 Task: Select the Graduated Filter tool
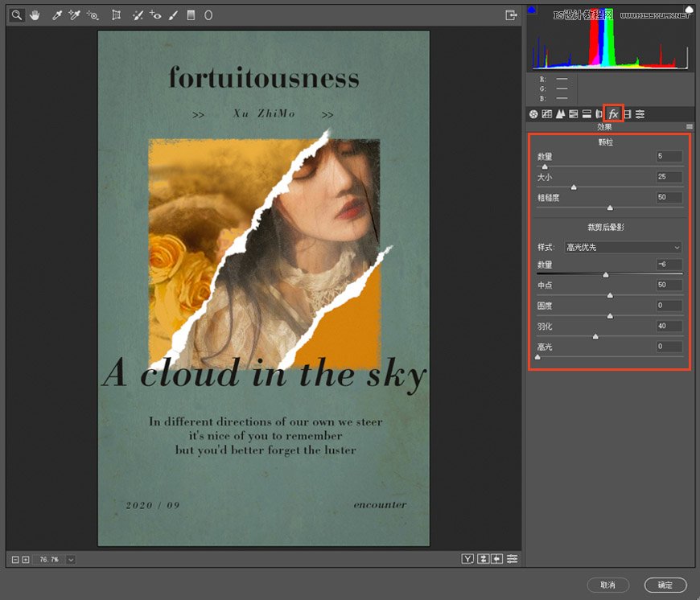190,14
